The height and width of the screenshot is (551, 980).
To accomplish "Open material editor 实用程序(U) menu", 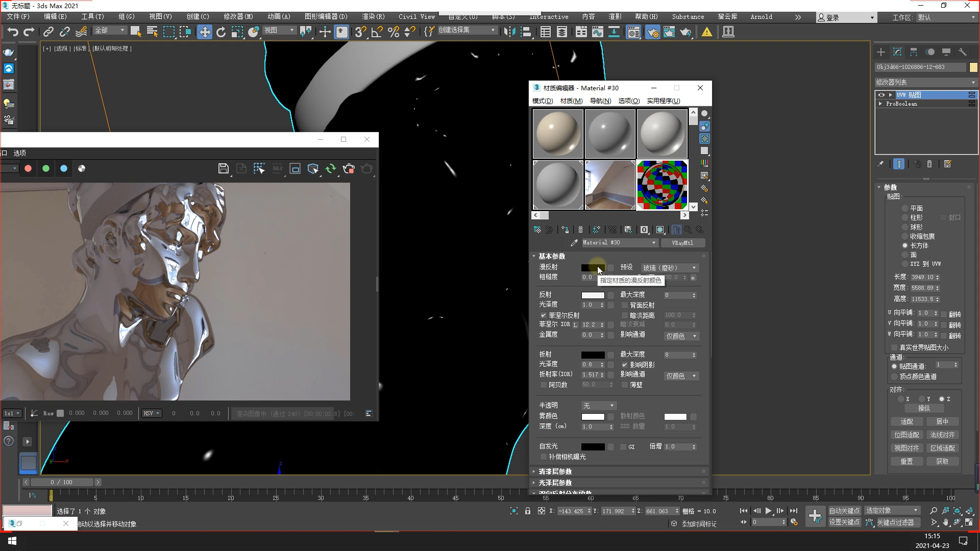I will pyautogui.click(x=664, y=101).
